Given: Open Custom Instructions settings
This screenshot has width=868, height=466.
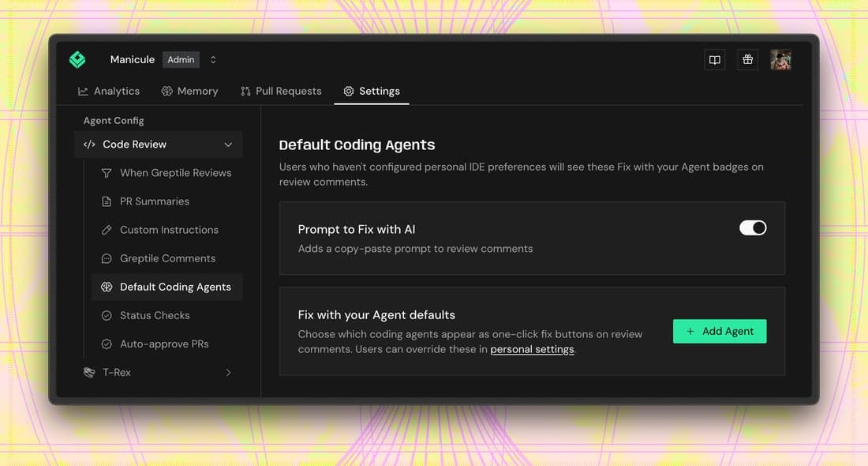Looking at the screenshot, I should pos(166,230).
